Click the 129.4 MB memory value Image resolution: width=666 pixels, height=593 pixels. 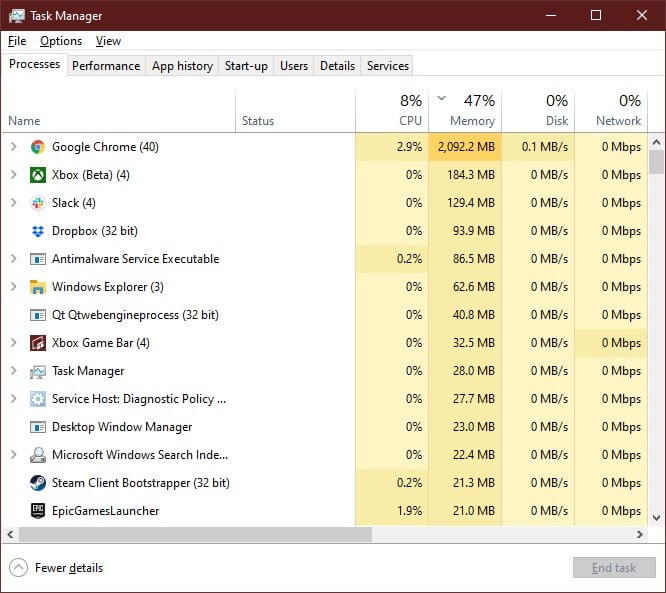pyautogui.click(x=471, y=203)
